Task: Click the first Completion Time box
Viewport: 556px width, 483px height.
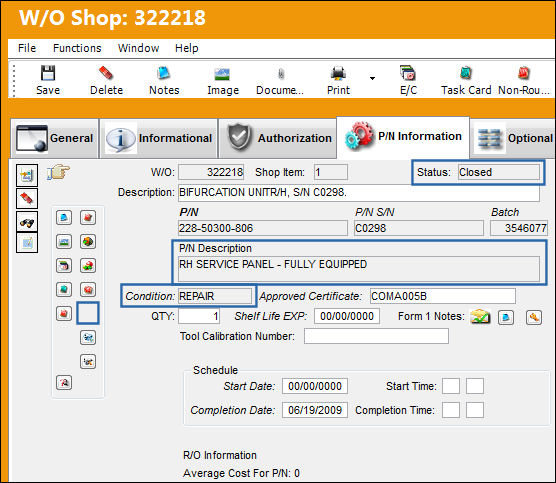Action: (x=451, y=410)
